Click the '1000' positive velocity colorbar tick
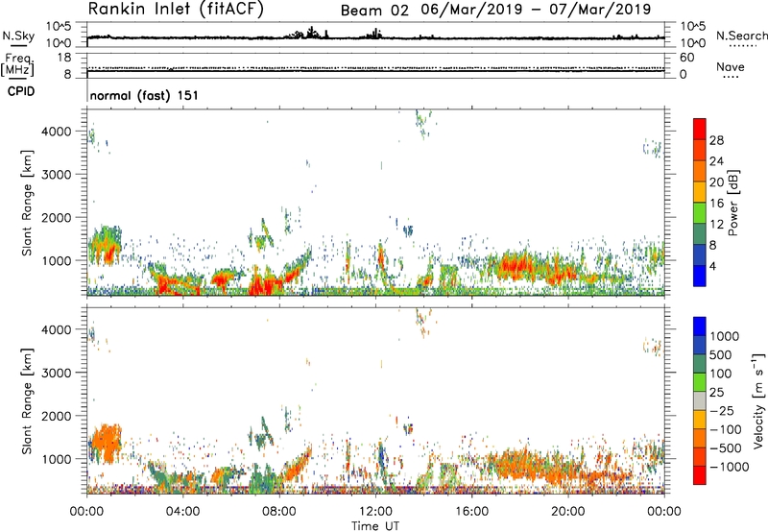768x532 pixels. 725,336
